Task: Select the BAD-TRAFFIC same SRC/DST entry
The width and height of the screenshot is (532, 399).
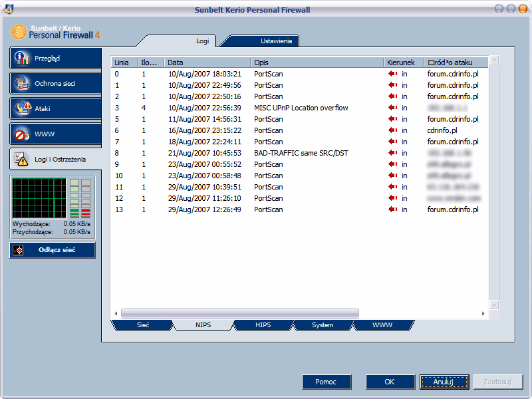Action: [300, 153]
